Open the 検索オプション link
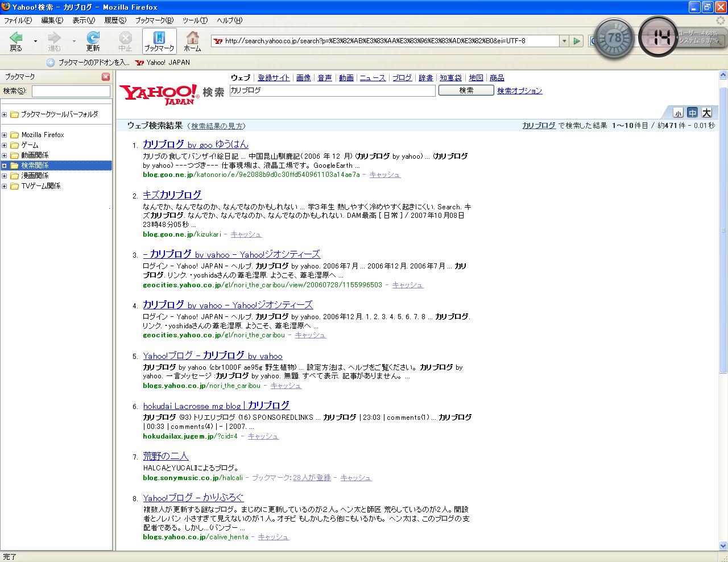The image size is (728, 562). (520, 91)
